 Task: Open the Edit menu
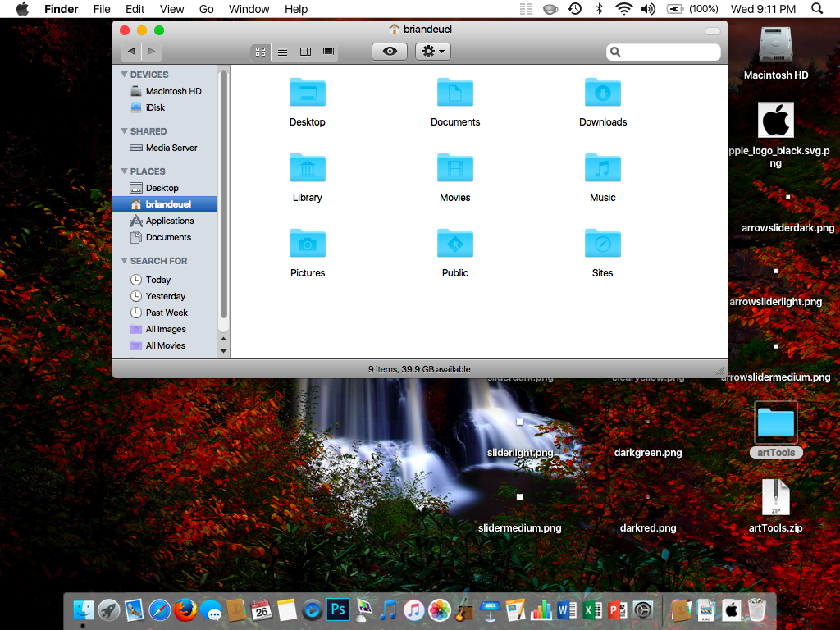click(x=135, y=9)
